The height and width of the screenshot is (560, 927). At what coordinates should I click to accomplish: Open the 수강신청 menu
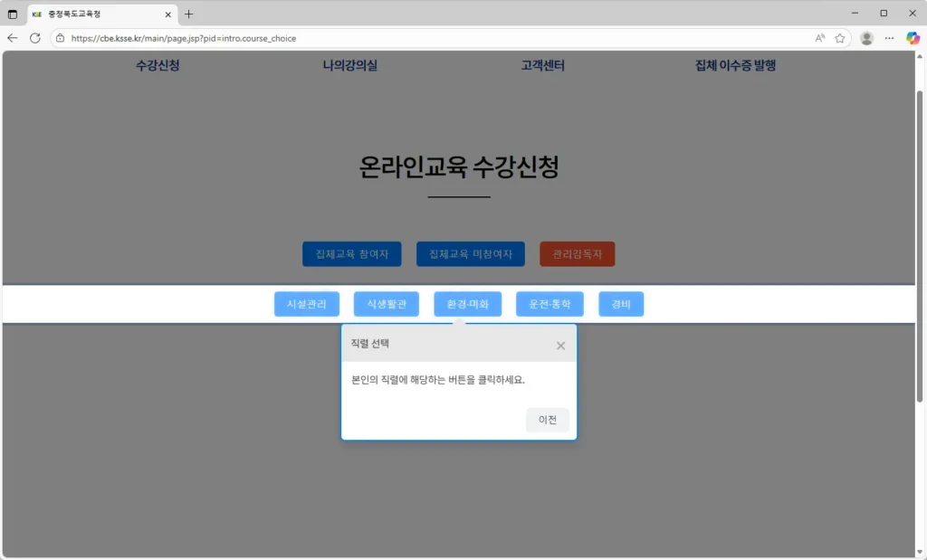158,65
